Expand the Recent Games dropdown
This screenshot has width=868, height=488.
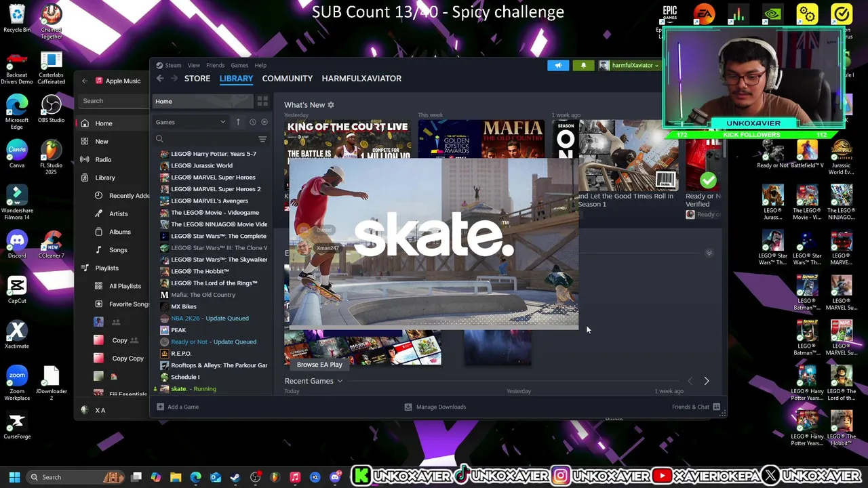(x=340, y=381)
